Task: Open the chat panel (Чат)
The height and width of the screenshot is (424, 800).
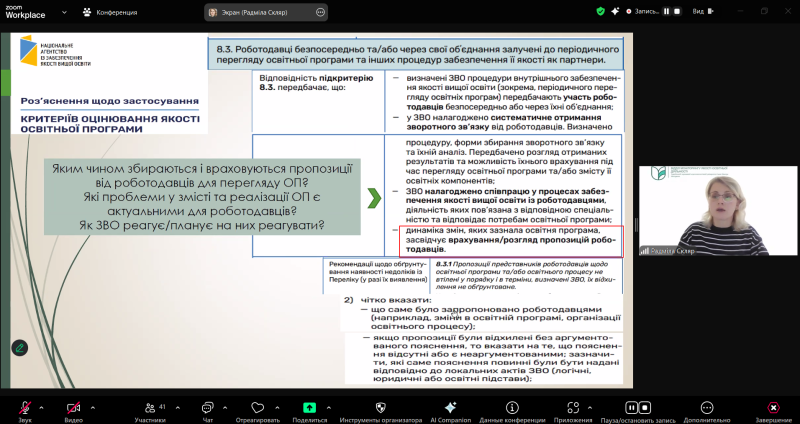Action: tap(207, 411)
